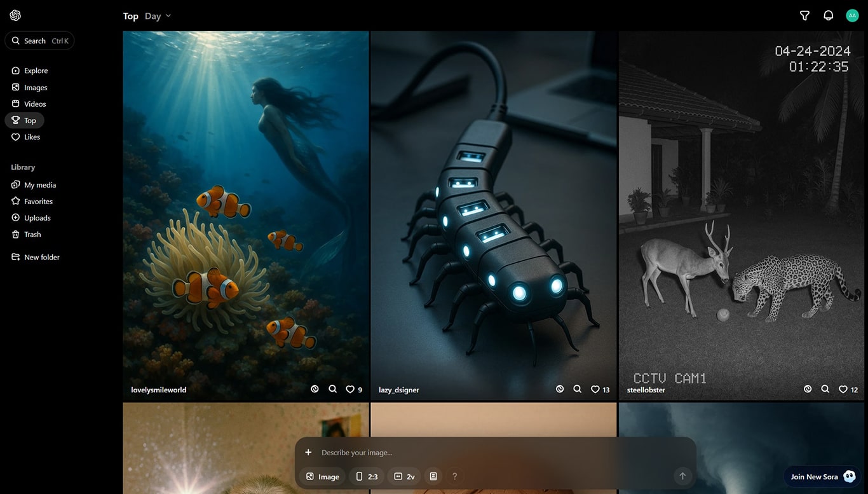Open the 2:3 aspect ratio dropdown

pos(367,476)
